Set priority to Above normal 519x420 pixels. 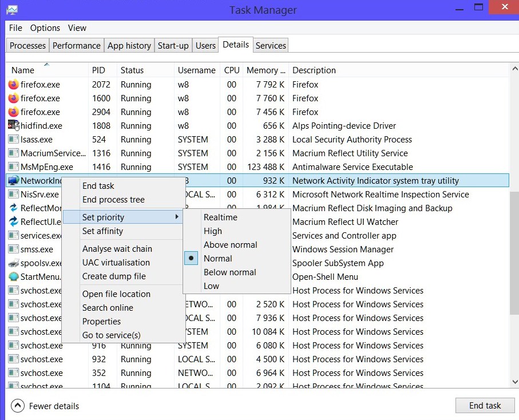point(231,245)
